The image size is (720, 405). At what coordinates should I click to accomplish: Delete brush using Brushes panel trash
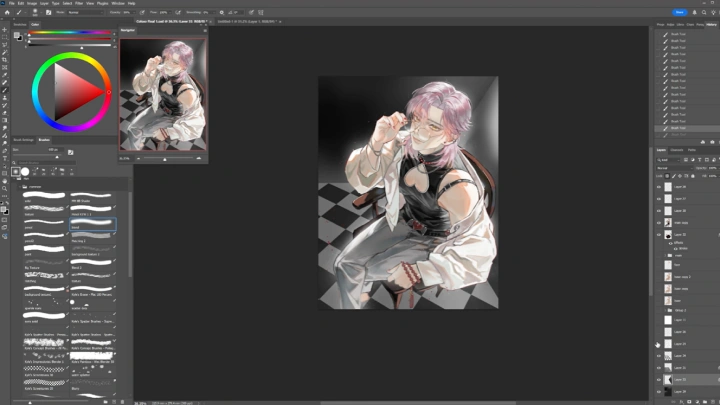pyautogui.click(x=123, y=402)
